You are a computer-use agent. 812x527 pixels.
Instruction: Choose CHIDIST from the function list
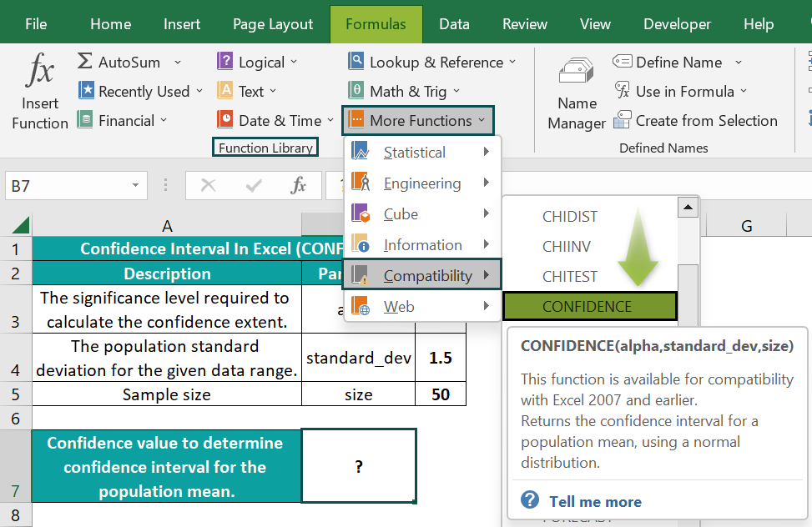coord(589,217)
